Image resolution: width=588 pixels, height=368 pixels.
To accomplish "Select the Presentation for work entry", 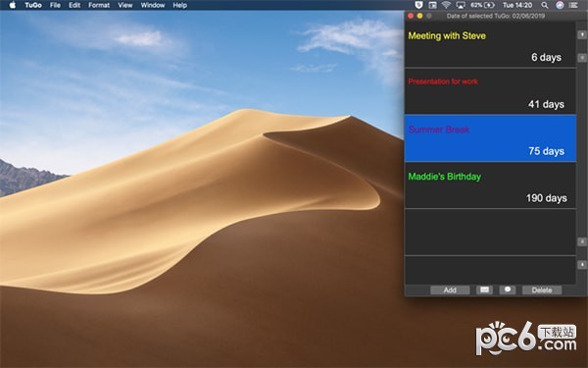I will coord(490,91).
